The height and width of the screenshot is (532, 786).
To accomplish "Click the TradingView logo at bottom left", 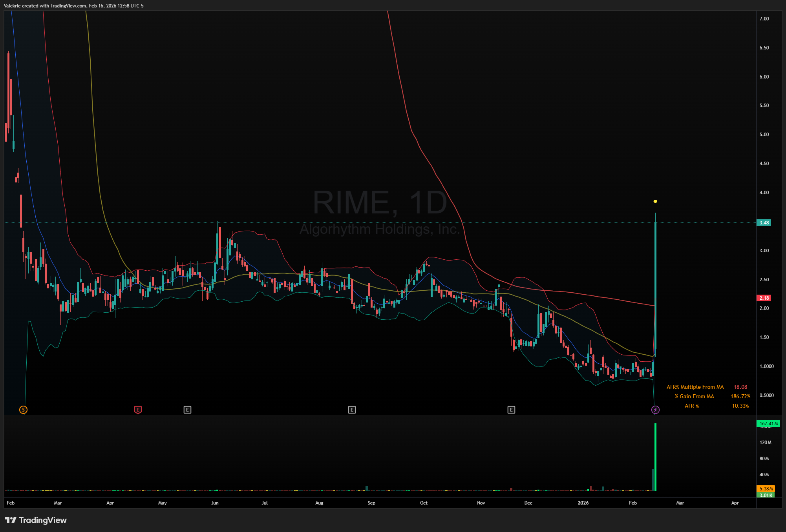I will tap(36, 520).
